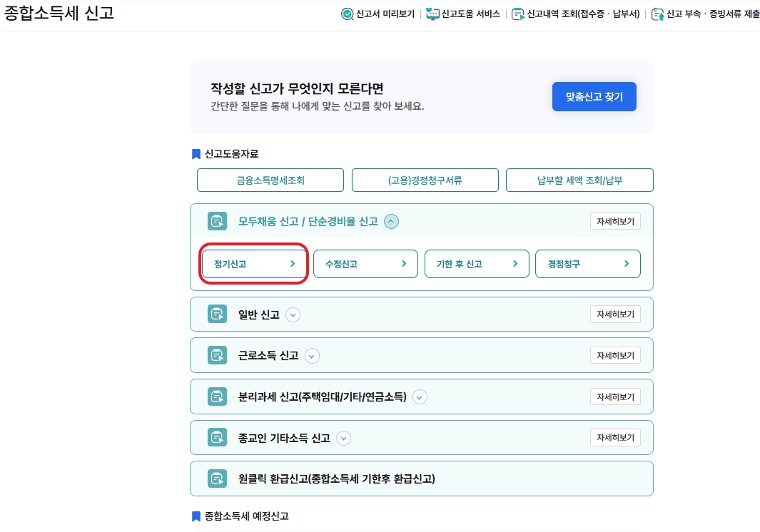This screenshot has height=532, width=760.
Task: Click the document icon beside 일반 신고
Action: (217, 314)
